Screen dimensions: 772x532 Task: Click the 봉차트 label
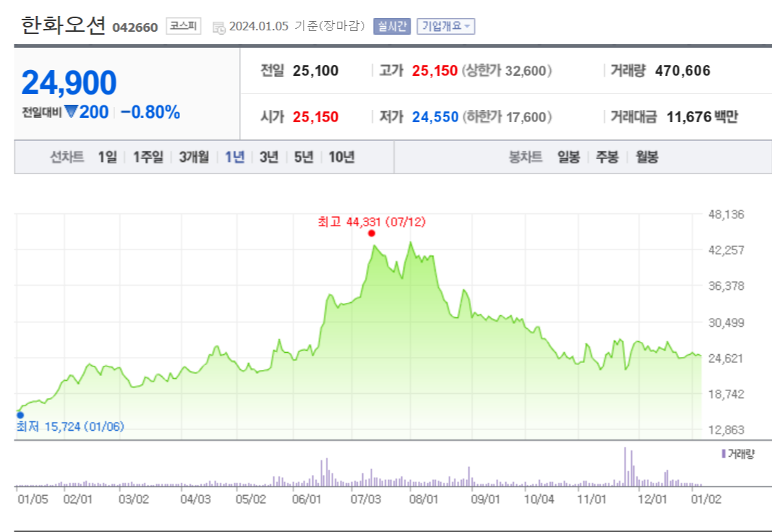[x=526, y=157]
